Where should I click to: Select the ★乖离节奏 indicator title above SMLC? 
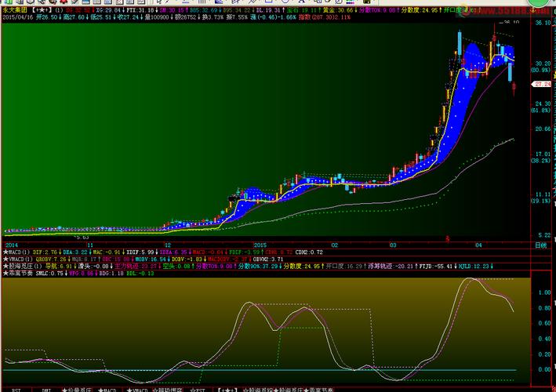[x=18, y=274]
